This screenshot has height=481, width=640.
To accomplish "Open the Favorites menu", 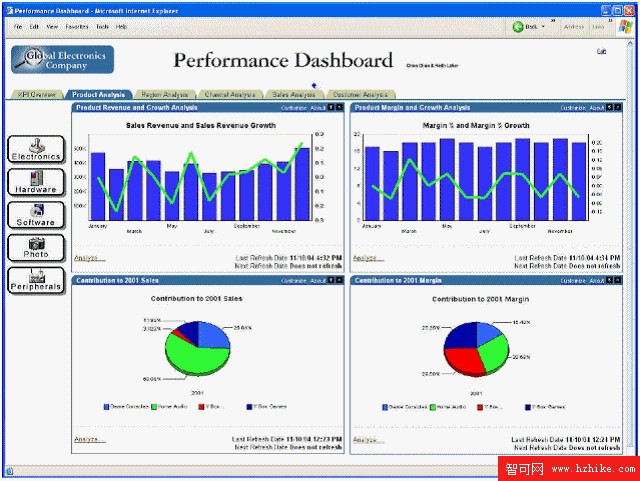I will pyautogui.click(x=77, y=27).
